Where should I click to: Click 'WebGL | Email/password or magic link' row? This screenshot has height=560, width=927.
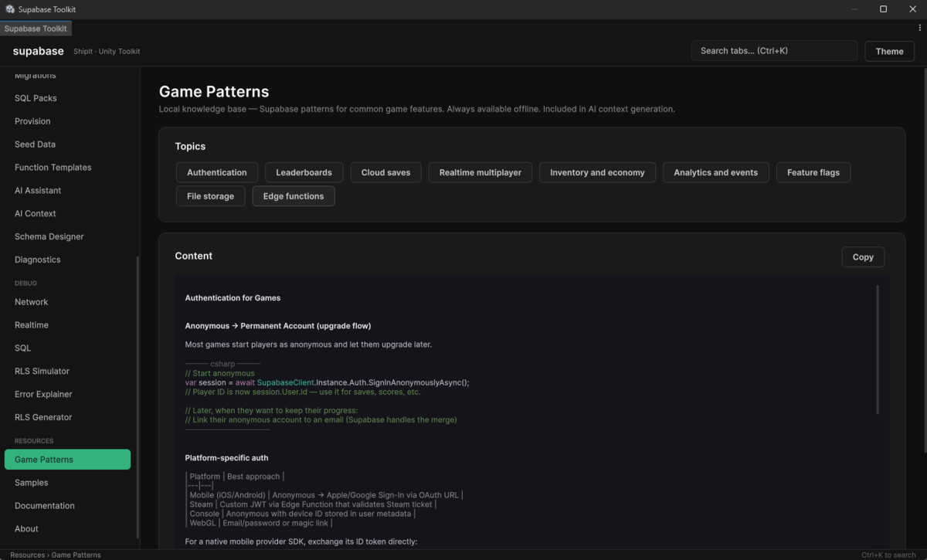[x=259, y=523]
